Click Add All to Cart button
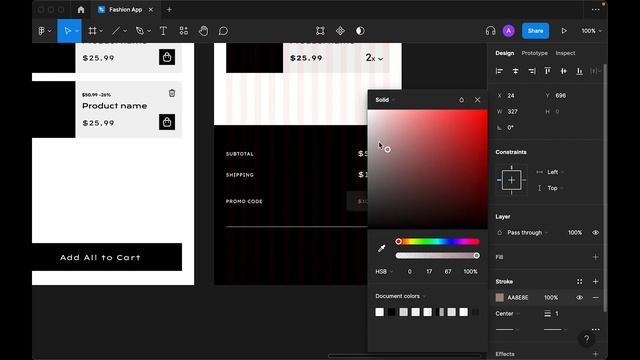640x360 pixels. (107, 257)
